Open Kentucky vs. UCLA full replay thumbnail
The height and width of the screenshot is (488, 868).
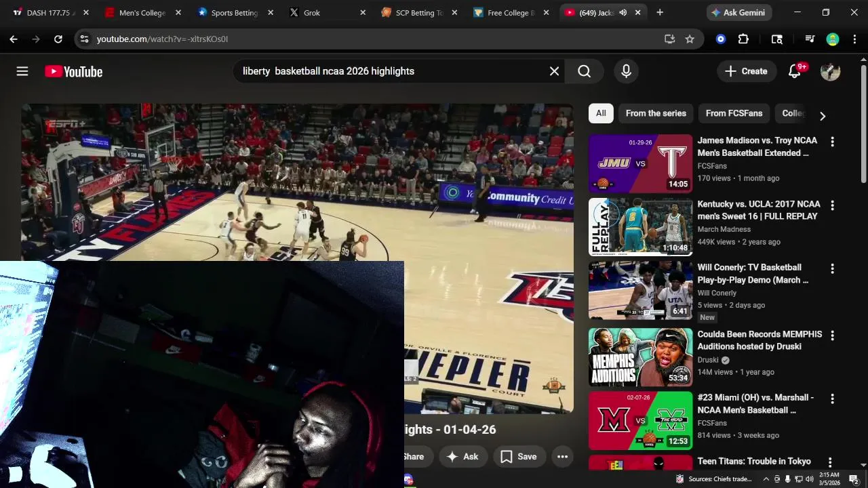point(640,227)
